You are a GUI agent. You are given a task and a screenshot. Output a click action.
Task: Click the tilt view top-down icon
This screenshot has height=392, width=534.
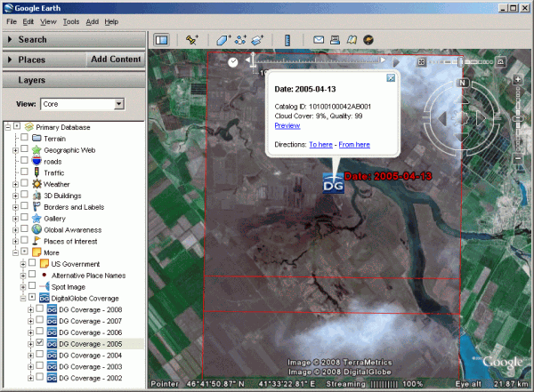[x=421, y=62]
